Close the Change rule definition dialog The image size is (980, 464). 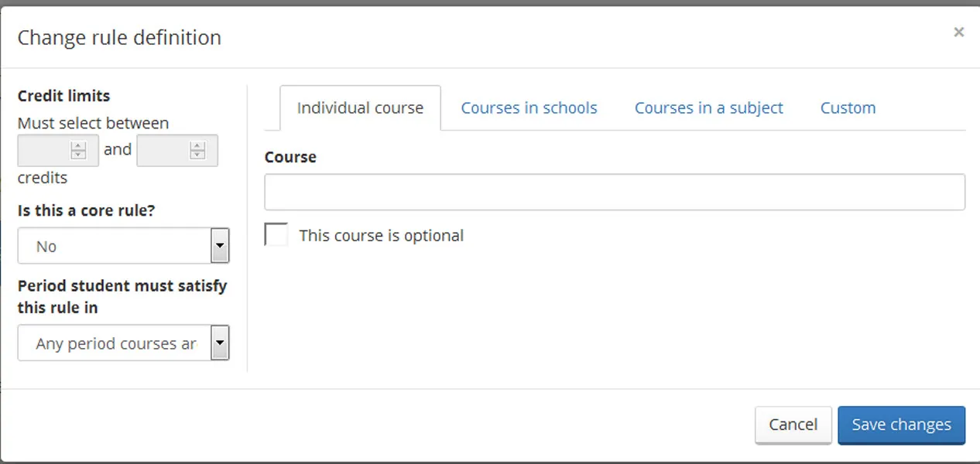(x=959, y=32)
